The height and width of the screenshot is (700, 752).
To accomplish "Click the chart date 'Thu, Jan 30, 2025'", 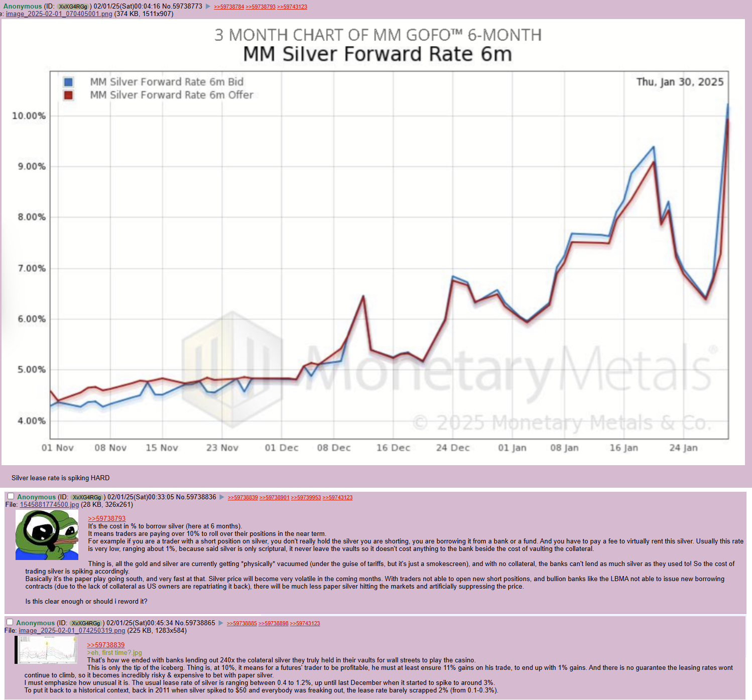I will point(680,82).
